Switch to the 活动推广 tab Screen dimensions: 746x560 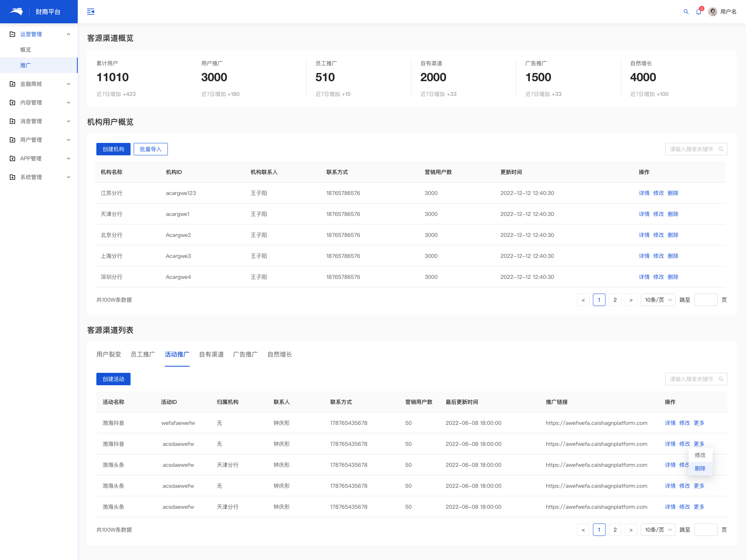pos(177,354)
